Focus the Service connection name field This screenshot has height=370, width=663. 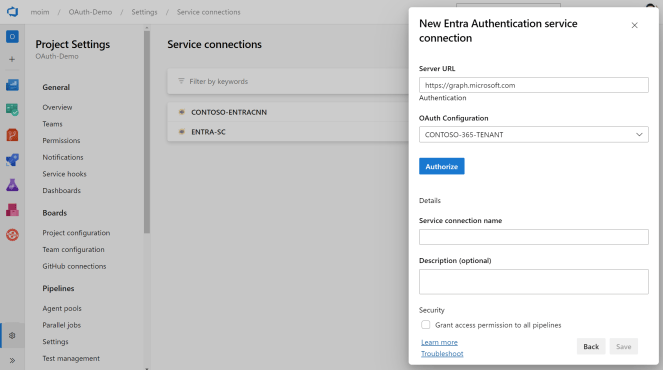(x=534, y=237)
